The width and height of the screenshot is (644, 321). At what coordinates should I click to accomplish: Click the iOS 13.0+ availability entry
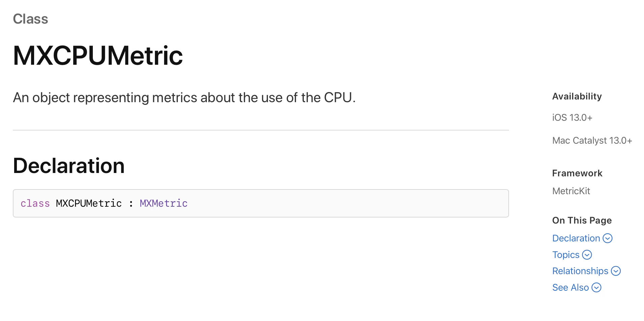click(572, 118)
